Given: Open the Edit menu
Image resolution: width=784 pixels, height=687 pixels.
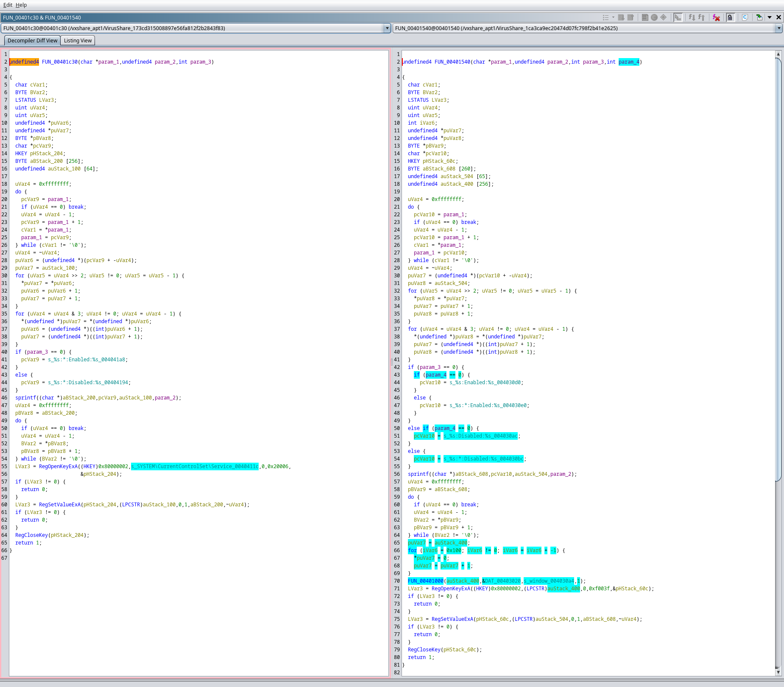Looking at the screenshot, I should coord(8,5).
